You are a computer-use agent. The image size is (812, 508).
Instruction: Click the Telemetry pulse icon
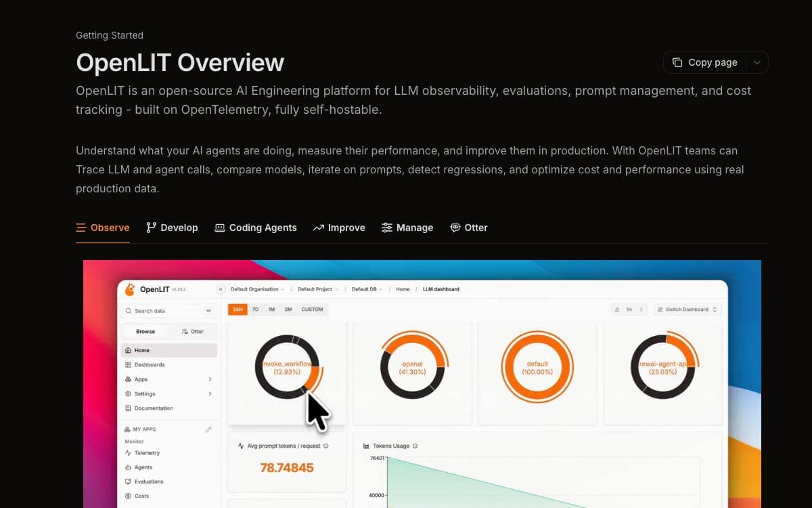[x=129, y=453]
